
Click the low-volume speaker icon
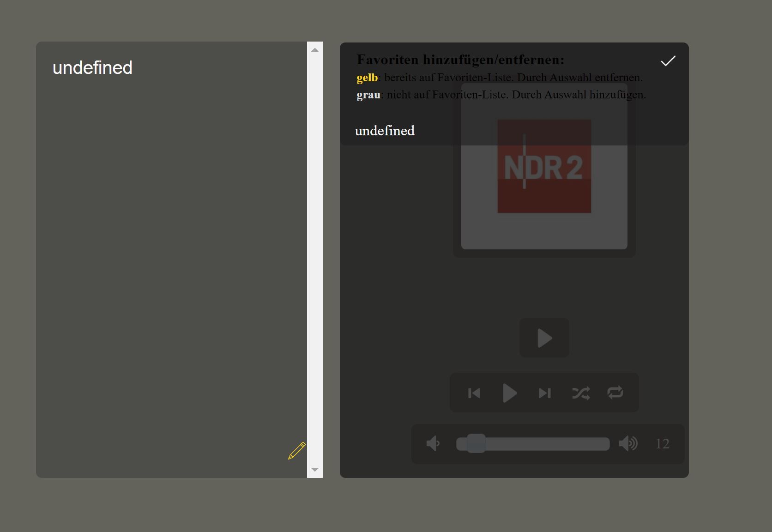click(x=433, y=444)
